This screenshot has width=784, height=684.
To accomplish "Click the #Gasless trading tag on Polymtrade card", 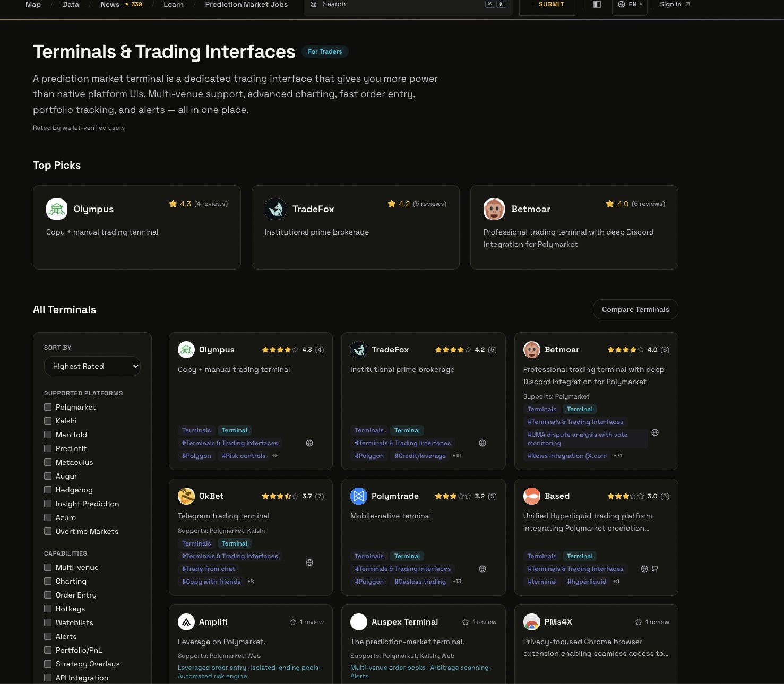I will 420,582.
